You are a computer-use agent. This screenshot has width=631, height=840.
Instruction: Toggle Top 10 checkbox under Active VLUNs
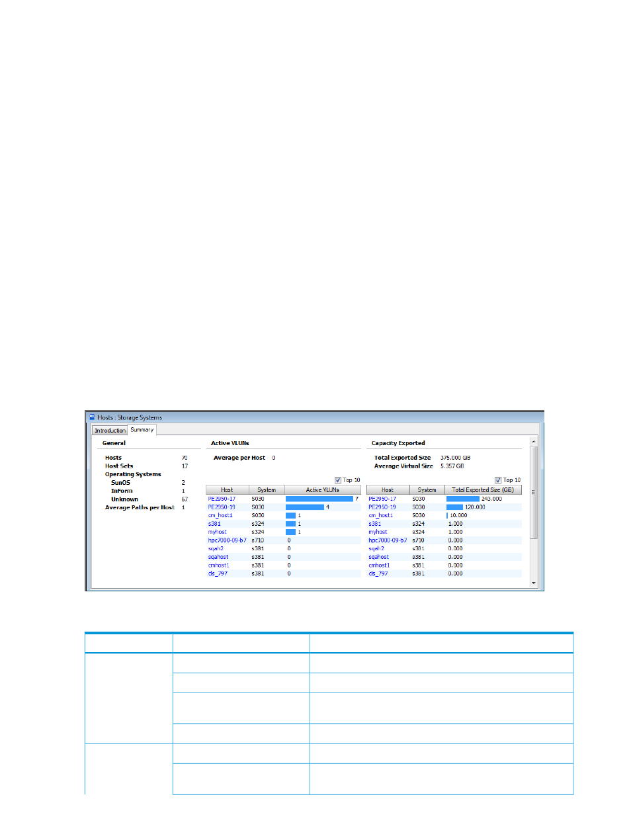click(x=338, y=480)
